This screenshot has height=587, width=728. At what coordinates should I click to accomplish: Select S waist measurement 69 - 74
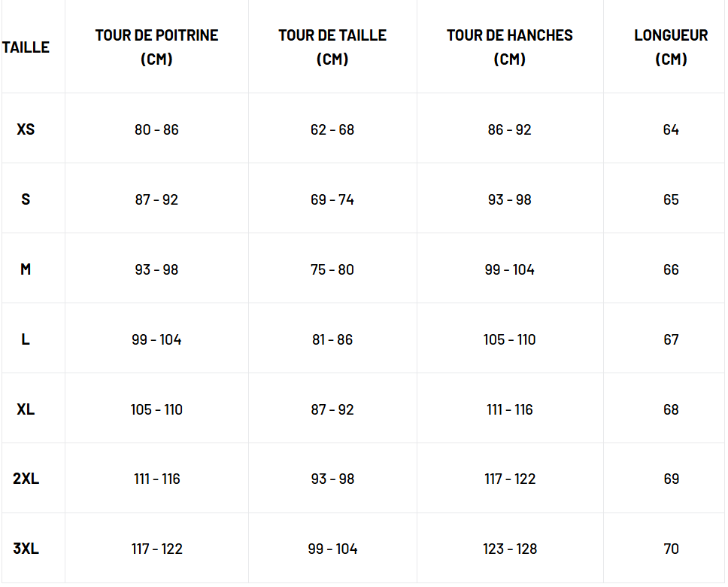332,199
